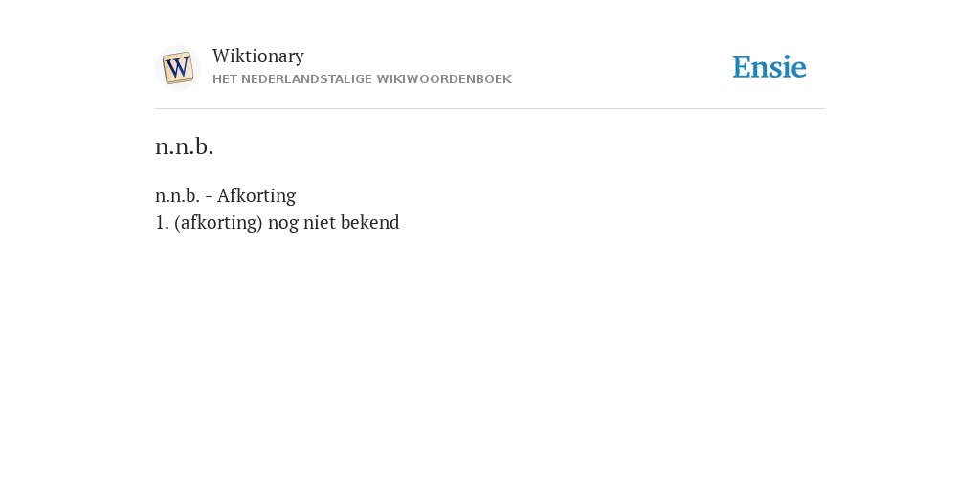Click the letter E of the Ensie logo
Image resolution: width=980 pixels, height=490 pixels.
[742, 67]
